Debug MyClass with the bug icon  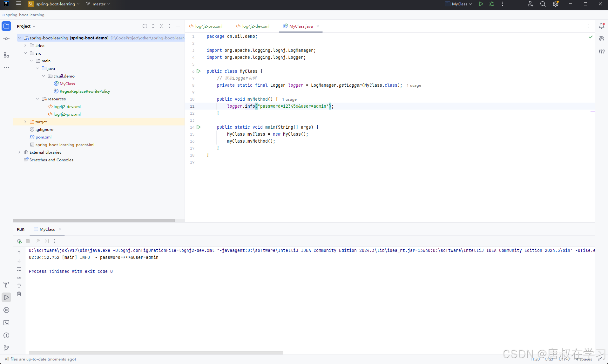492,4
